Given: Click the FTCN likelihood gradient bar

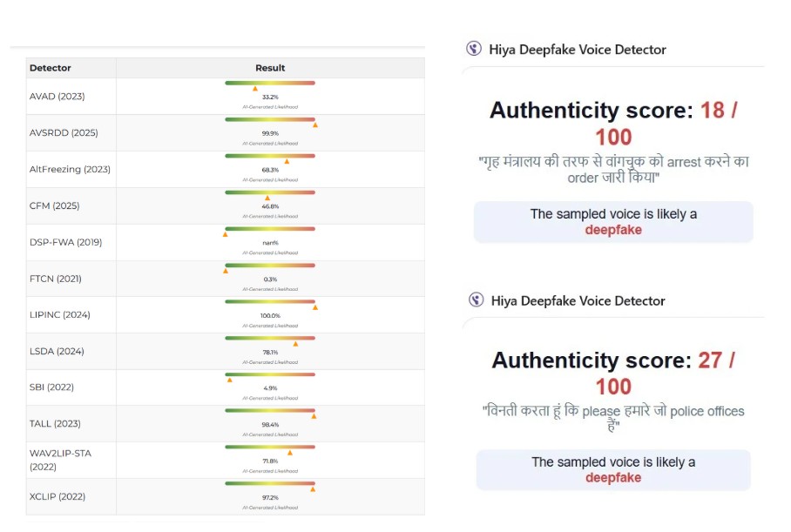Looking at the screenshot, I should tap(270, 265).
